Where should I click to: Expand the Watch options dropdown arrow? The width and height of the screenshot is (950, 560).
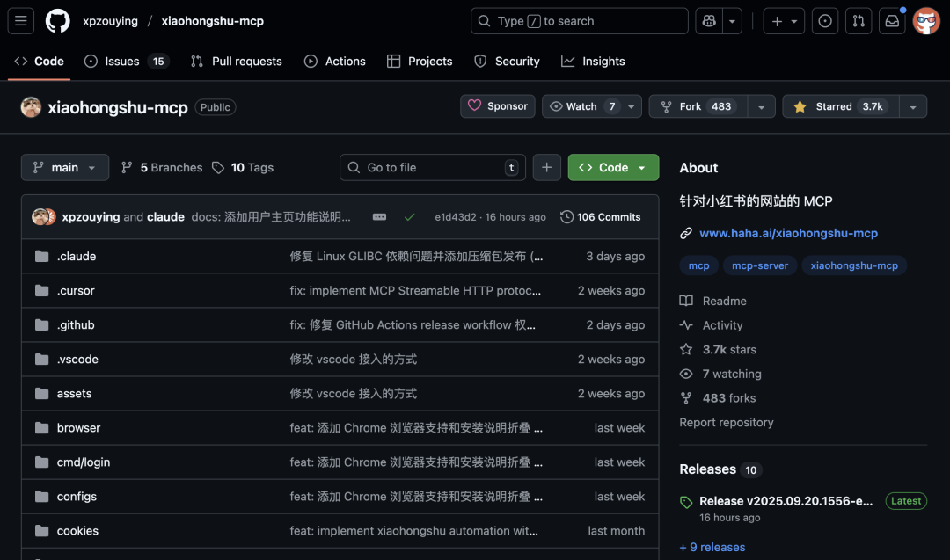[x=632, y=106]
